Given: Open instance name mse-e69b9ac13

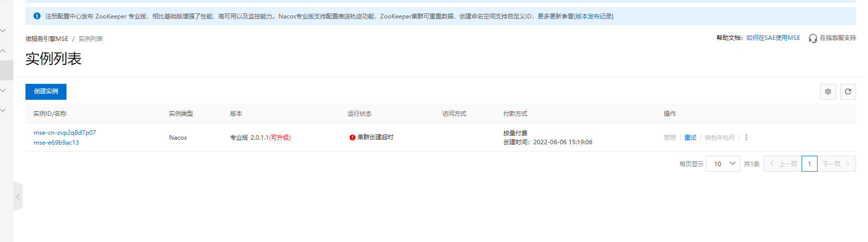Looking at the screenshot, I should point(56,143).
